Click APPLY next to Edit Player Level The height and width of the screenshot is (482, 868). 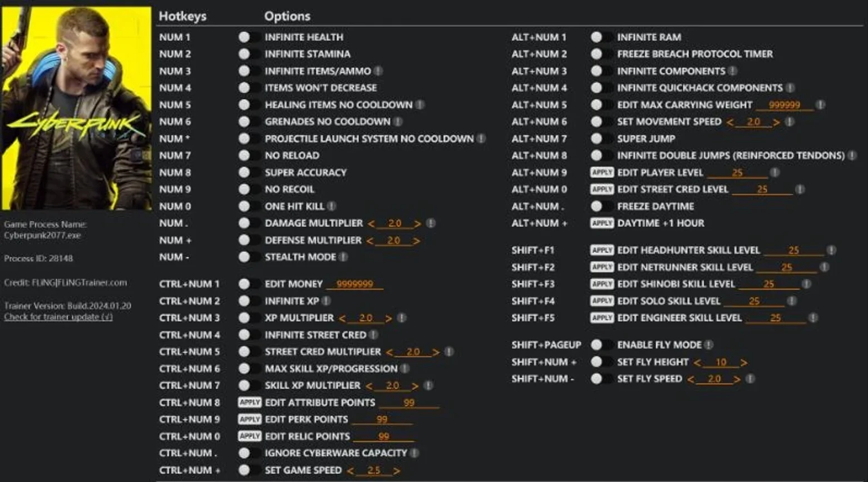coord(602,172)
